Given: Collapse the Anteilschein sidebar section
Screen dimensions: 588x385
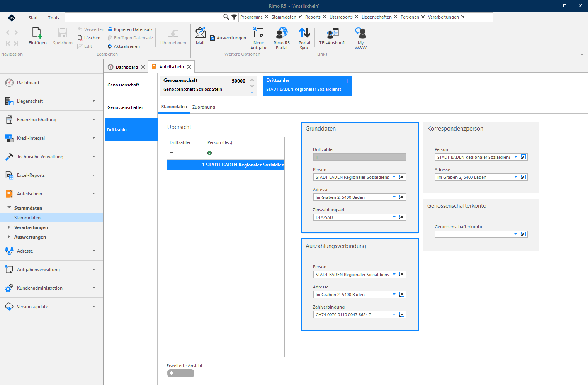Looking at the screenshot, I should pyautogui.click(x=51, y=194).
